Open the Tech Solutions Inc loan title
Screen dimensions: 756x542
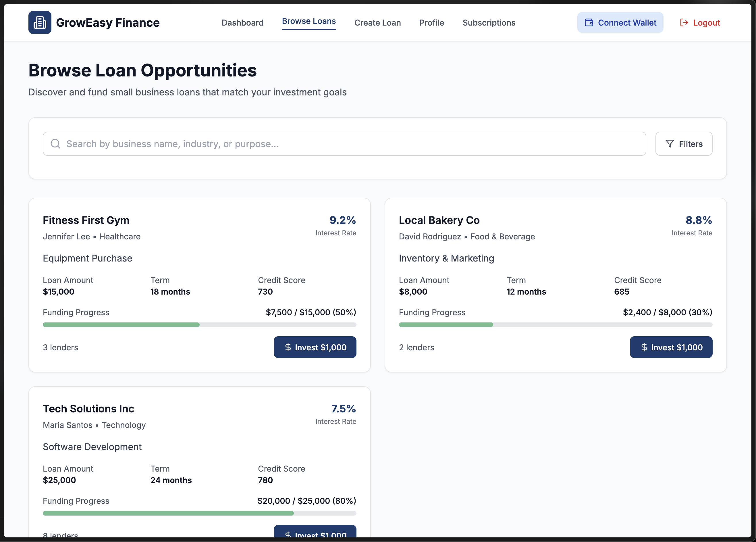[x=88, y=409]
